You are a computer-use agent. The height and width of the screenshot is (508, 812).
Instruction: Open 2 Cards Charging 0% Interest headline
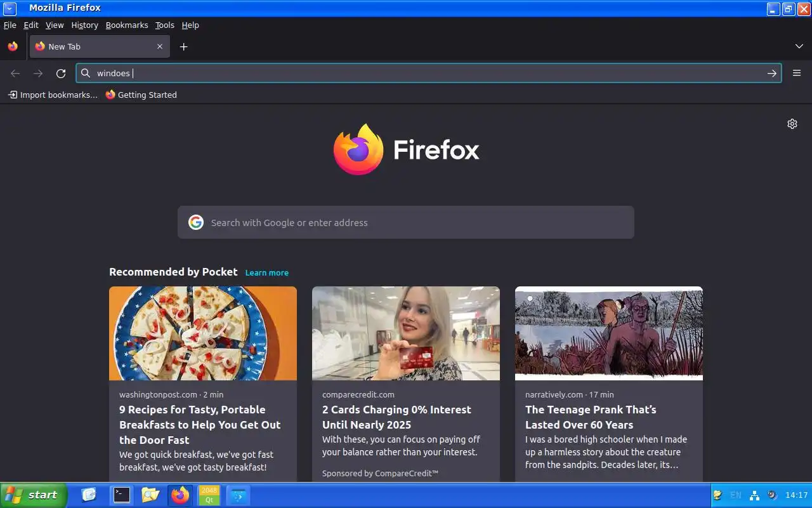(x=396, y=417)
